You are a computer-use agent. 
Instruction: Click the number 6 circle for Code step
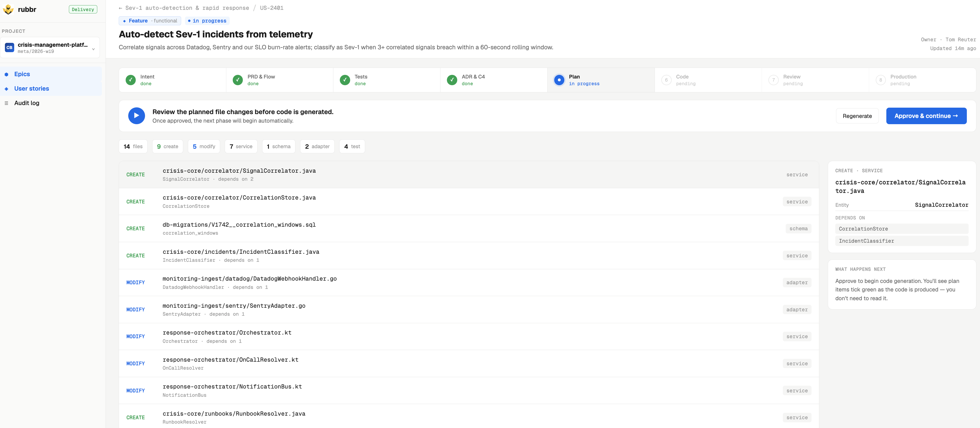(666, 80)
